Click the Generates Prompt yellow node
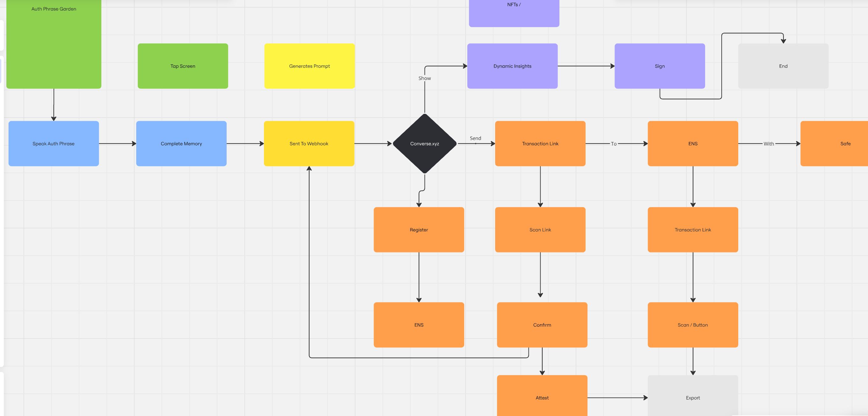This screenshot has height=416, width=868. (x=310, y=66)
